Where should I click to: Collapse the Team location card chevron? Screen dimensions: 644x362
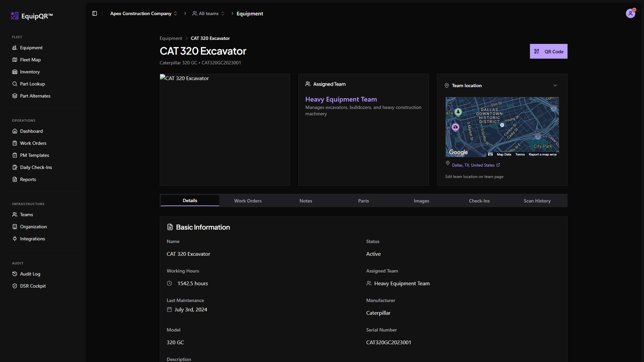[x=555, y=85]
